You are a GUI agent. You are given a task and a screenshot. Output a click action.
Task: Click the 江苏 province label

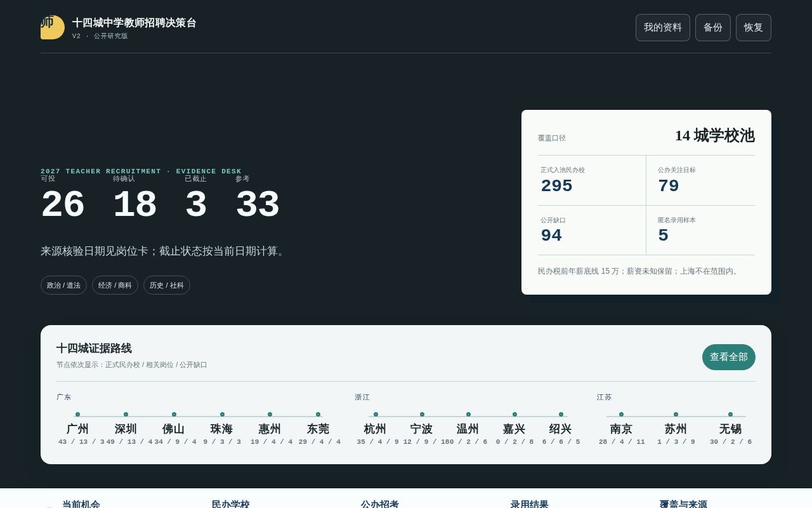point(604,397)
